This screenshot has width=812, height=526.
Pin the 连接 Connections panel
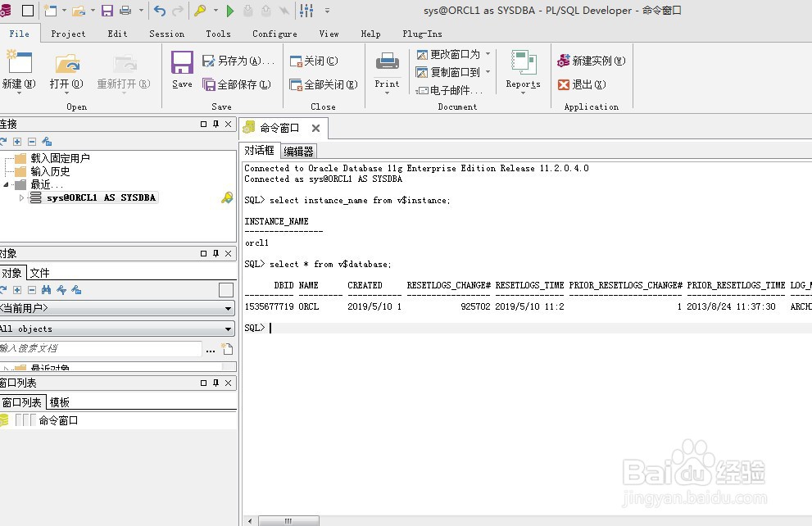click(216, 125)
